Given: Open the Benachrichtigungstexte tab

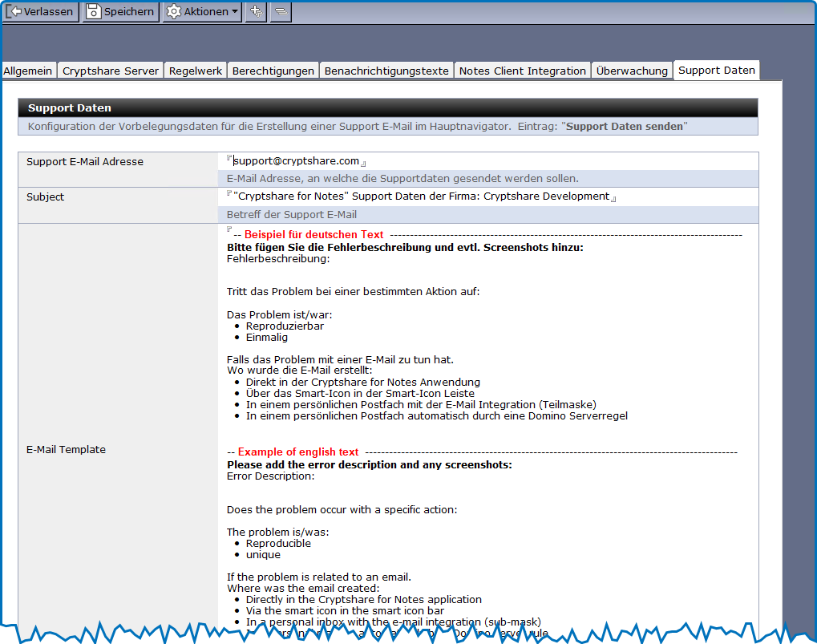Looking at the screenshot, I should (x=386, y=71).
